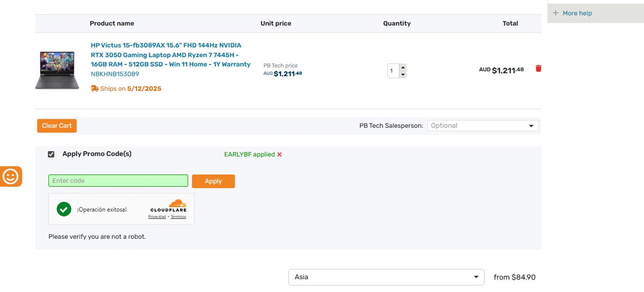The height and width of the screenshot is (292, 644).
Task: Click the Clear Cart button
Action: [x=57, y=126]
